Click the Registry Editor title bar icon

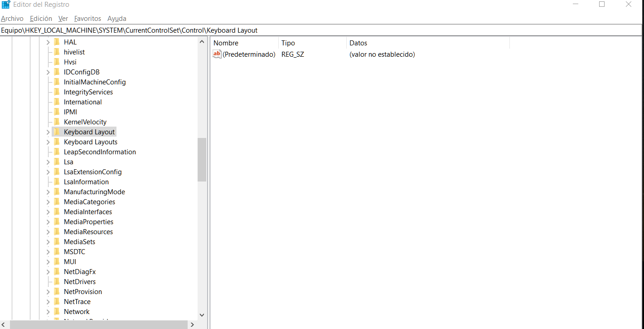pyautogui.click(x=6, y=5)
